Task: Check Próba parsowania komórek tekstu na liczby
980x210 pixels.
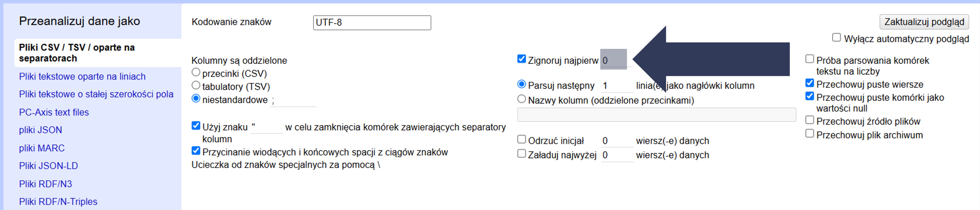Action: click(x=810, y=59)
